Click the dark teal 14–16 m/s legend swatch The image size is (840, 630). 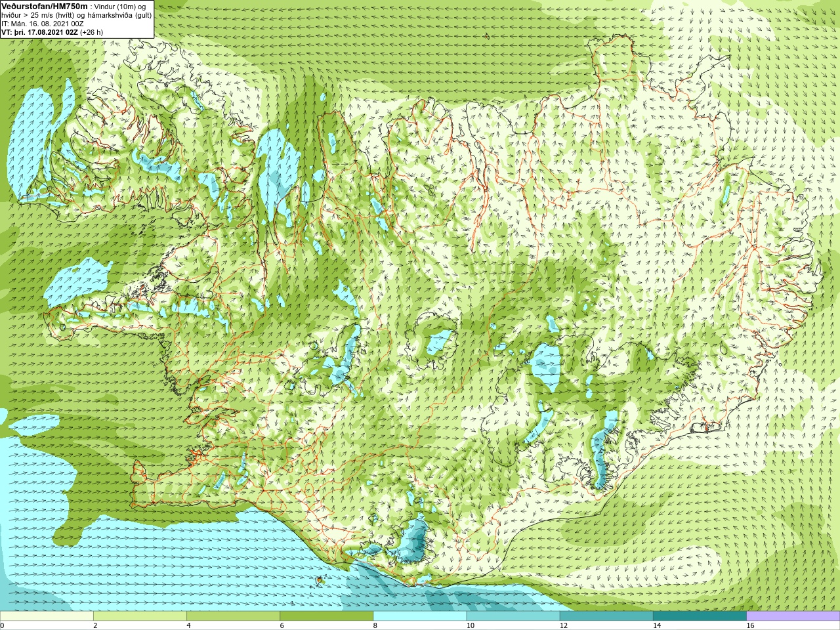[x=699, y=616]
